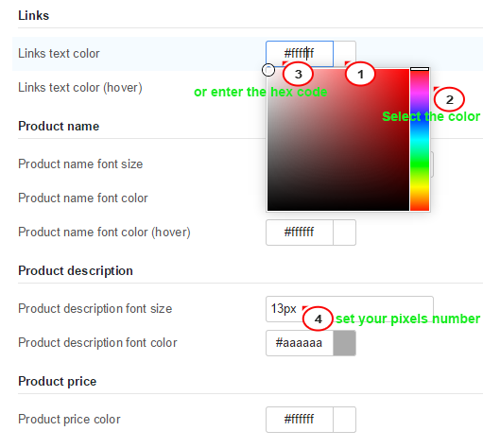The height and width of the screenshot is (448, 483).
Task: Click the numbered annotation marker 3
Action: 298,75
